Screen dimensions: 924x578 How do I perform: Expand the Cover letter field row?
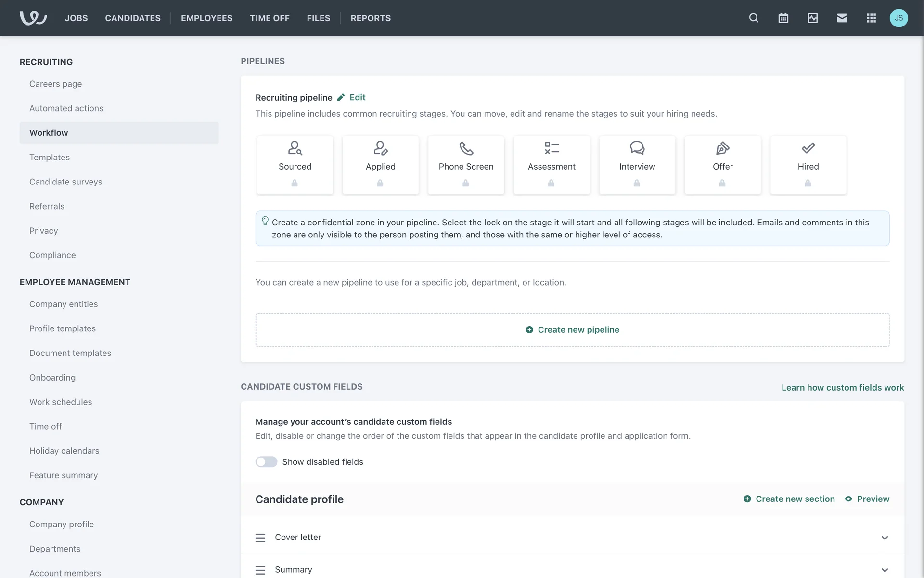point(885,538)
